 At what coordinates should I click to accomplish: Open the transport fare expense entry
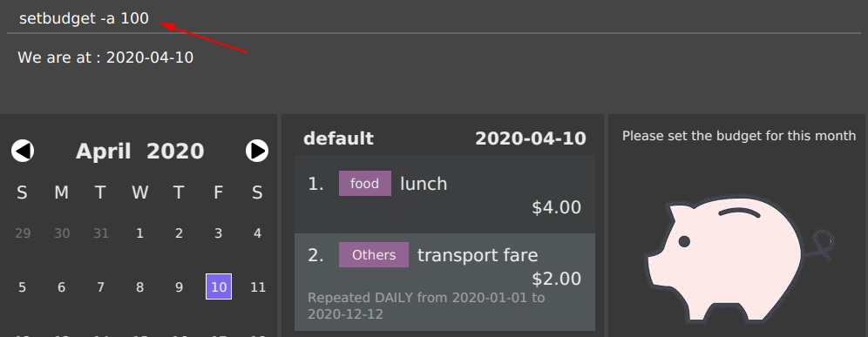click(444, 282)
